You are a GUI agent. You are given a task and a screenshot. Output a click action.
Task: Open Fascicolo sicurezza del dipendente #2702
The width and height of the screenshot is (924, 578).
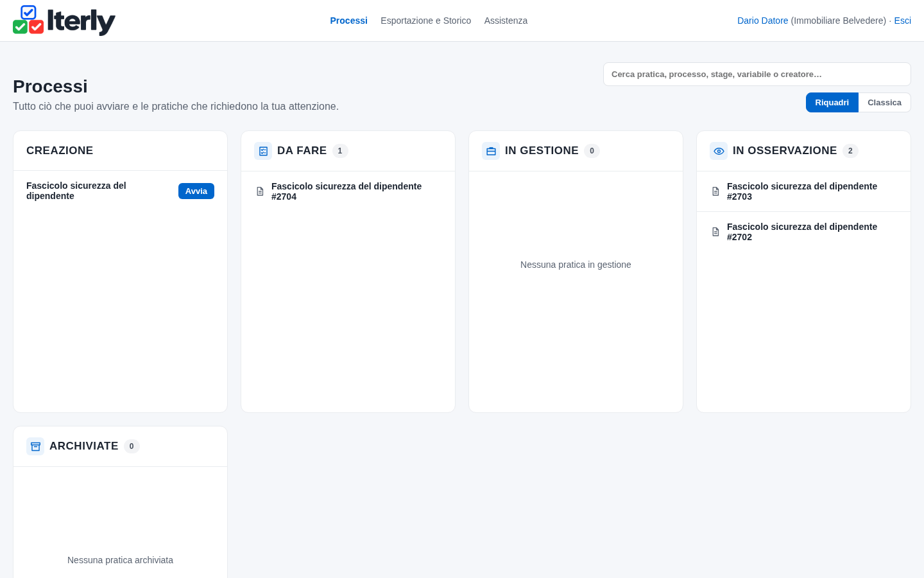click(803, 232)
